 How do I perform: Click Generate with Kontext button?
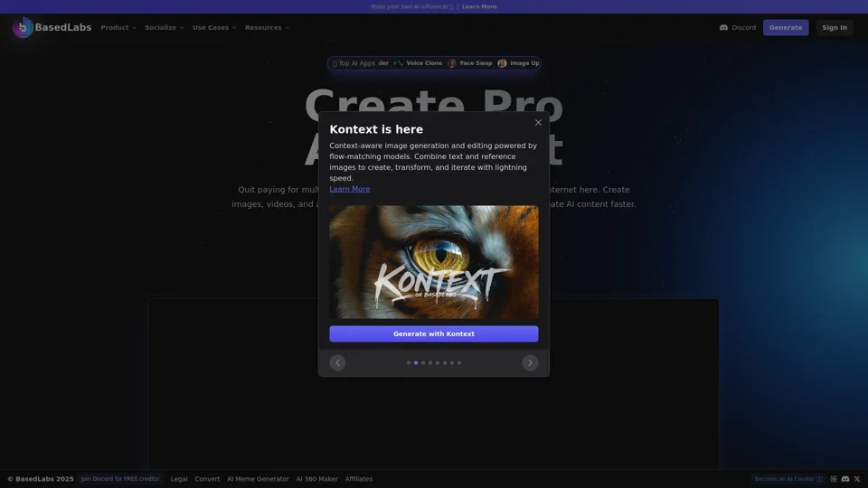433,333
